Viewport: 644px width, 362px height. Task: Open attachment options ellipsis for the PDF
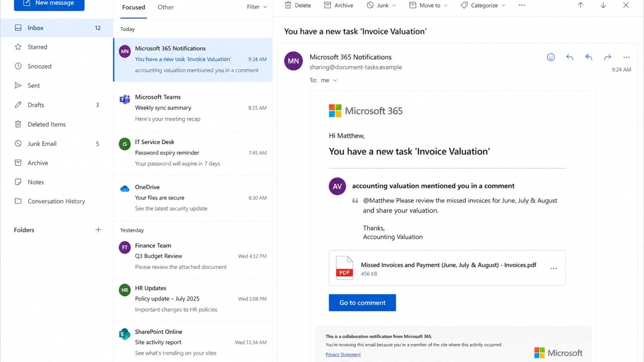point(553,269)
